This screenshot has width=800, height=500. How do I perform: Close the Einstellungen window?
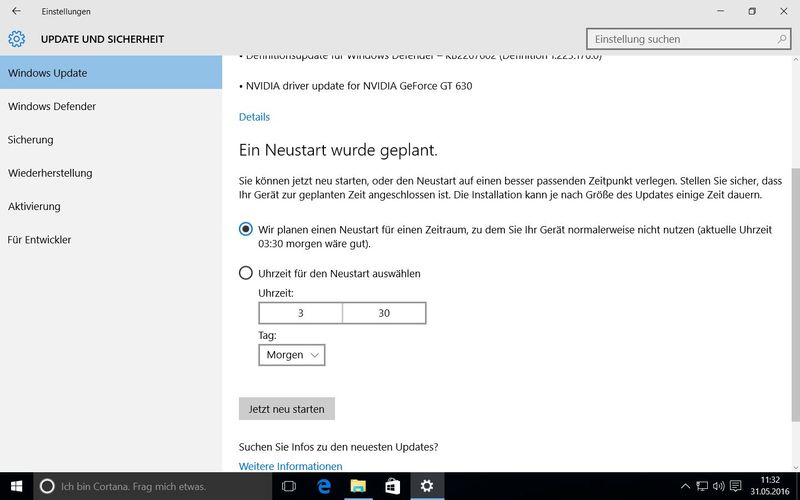point(784,11)
